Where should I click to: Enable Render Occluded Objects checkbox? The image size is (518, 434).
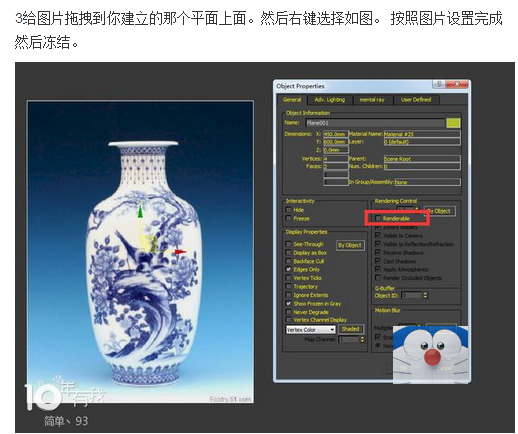click(378, 278)
